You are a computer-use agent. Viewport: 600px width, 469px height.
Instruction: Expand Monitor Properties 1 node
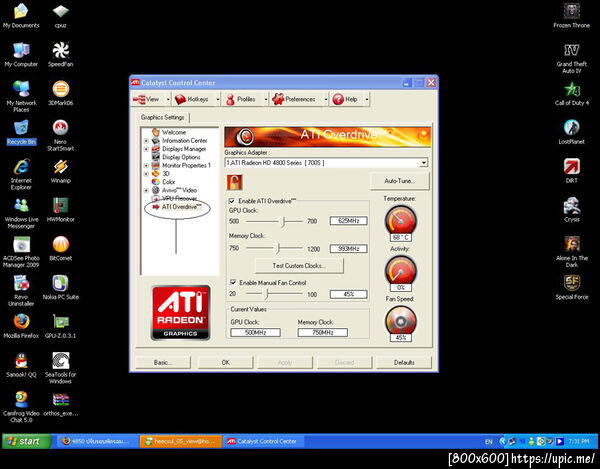(146, 166)
